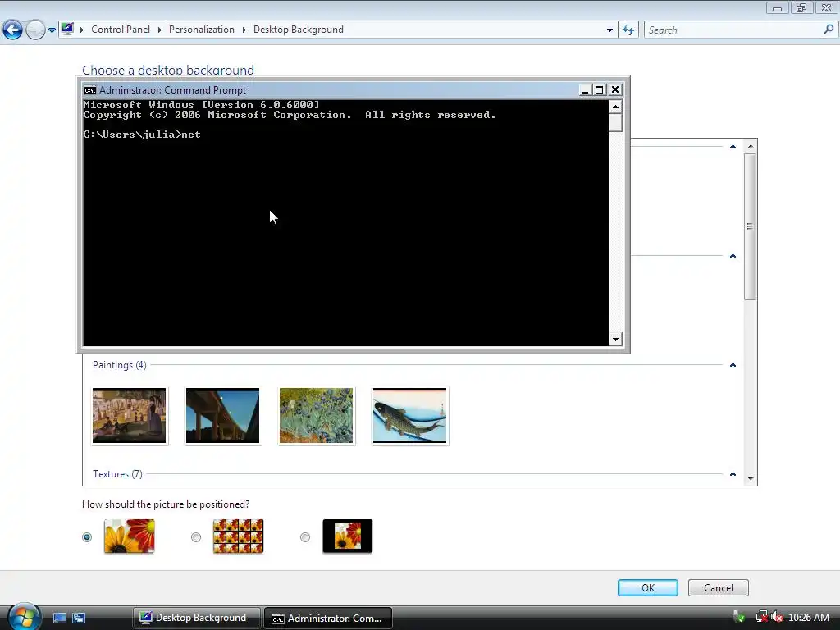Viewport: 840px width, 630px height.
Task: Open Command Prompt system menu icon
Action: coord(89,90)
